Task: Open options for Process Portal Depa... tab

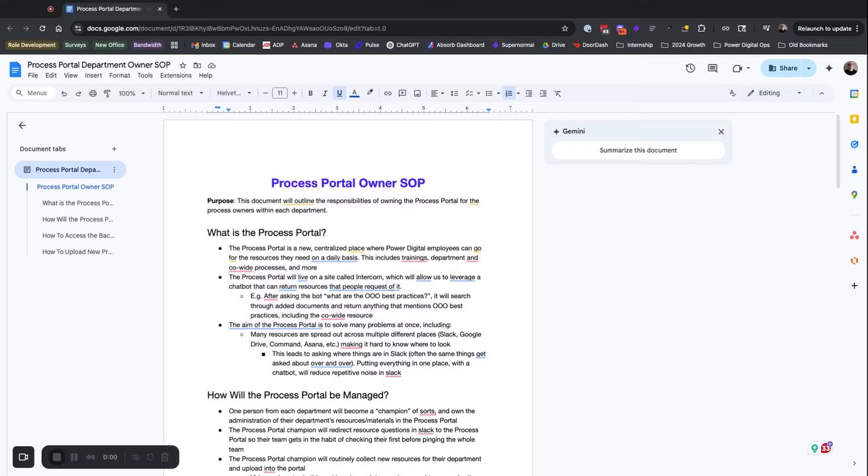Action: [114, 170]
